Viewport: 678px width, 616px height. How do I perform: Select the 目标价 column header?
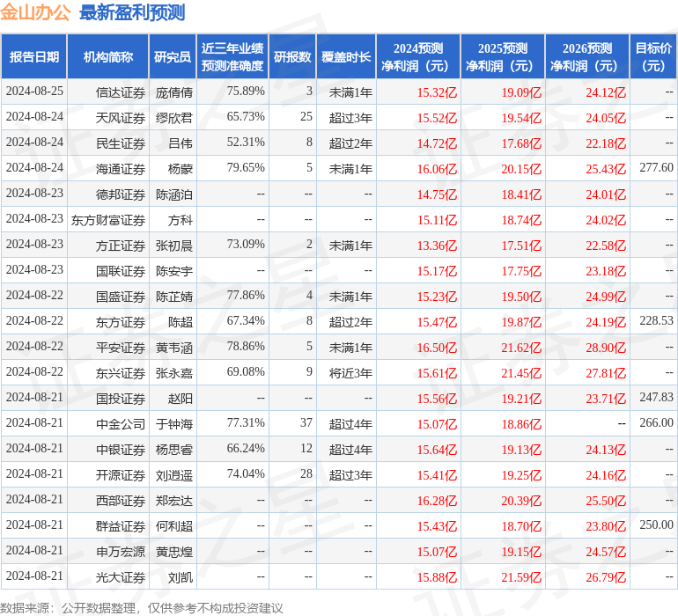[x=653, y=56]
